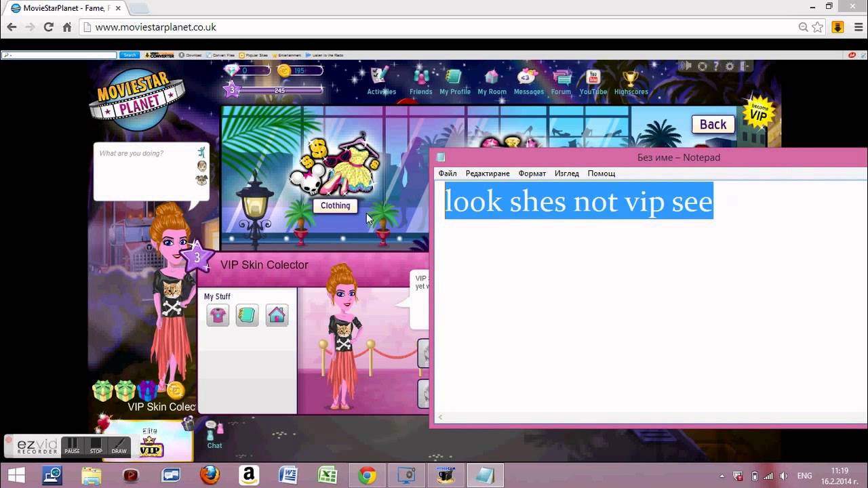Viewport: 868px width, 488px height.
Task: Open the Файл menu in Notepad
Action: (448, 174)
